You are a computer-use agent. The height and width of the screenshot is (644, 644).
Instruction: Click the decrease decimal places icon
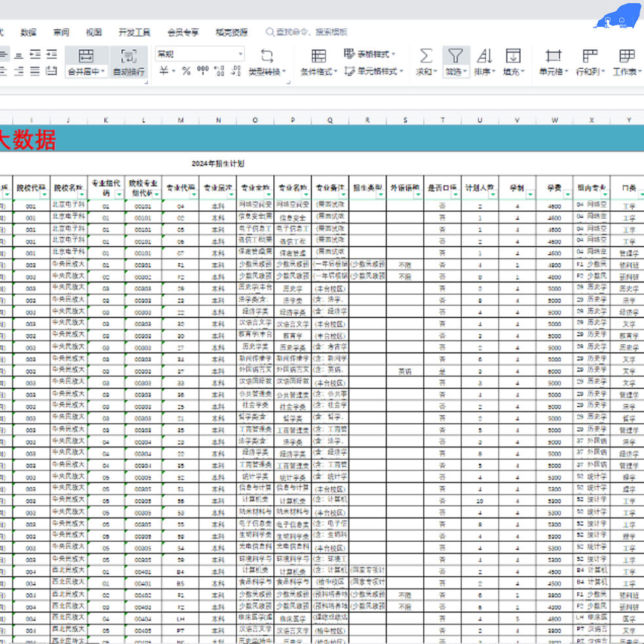236,71
